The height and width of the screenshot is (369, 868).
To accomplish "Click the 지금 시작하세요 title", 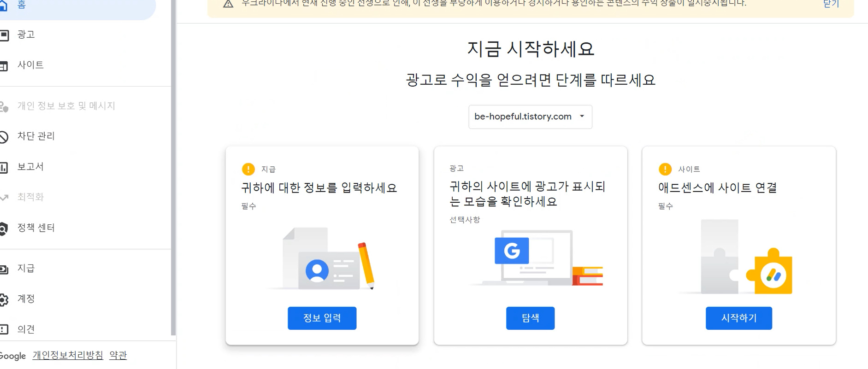I will coord(531,49).
